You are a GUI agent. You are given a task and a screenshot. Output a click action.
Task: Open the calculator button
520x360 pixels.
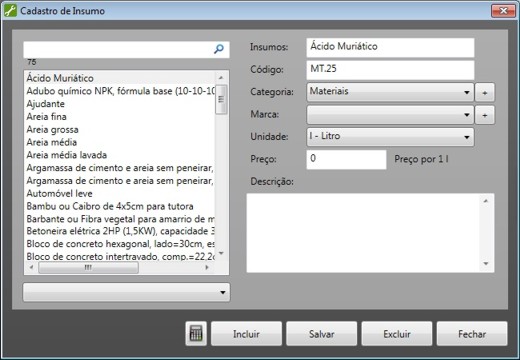[x=196, y=333]
